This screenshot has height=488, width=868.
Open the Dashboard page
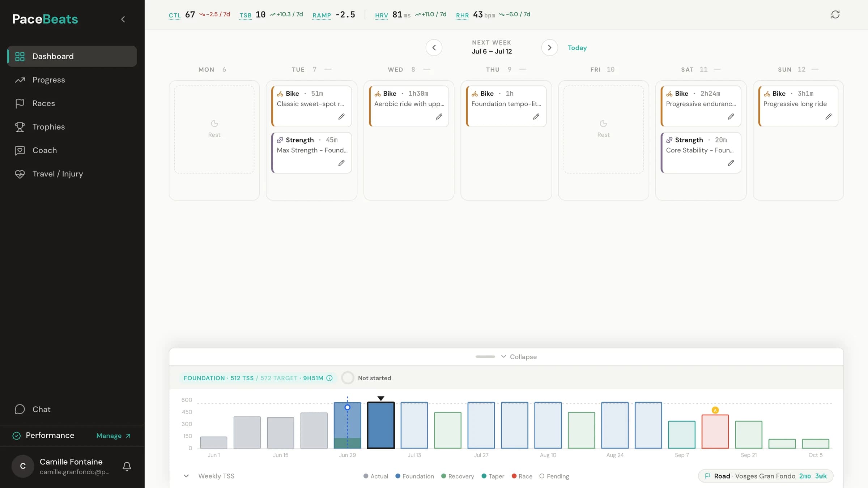tap(72, 56)
